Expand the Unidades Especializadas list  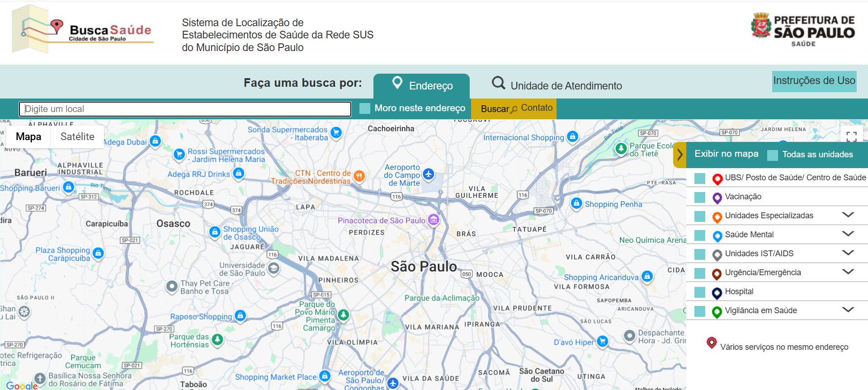(848, 215)
